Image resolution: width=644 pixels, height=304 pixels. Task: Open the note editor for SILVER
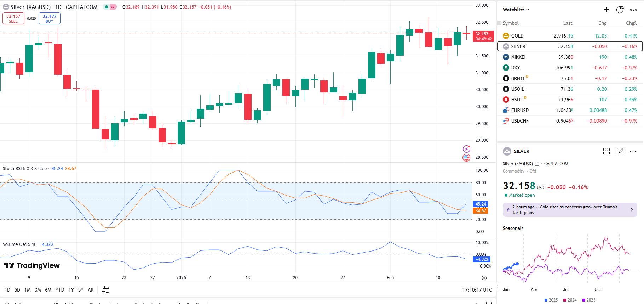pos(620,151)
